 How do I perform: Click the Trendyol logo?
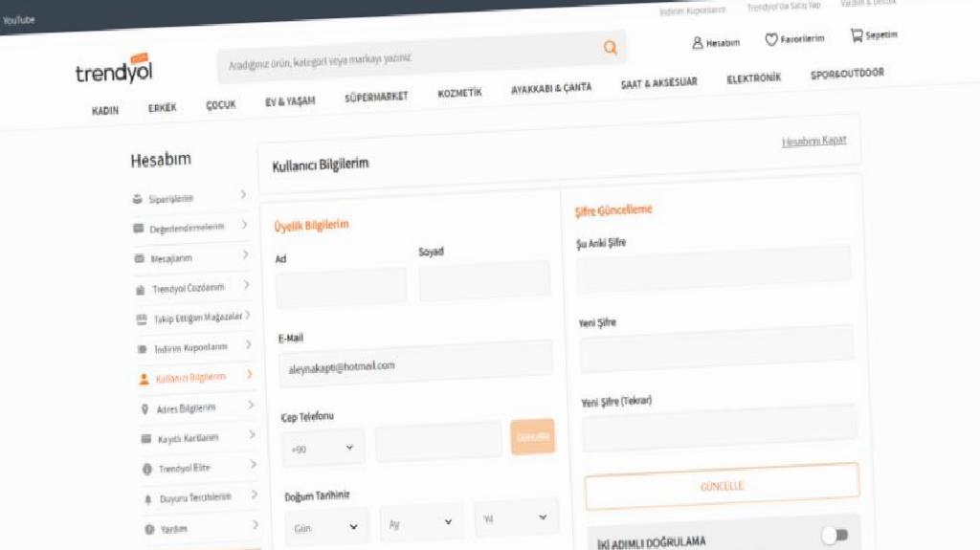click(115, 70)
